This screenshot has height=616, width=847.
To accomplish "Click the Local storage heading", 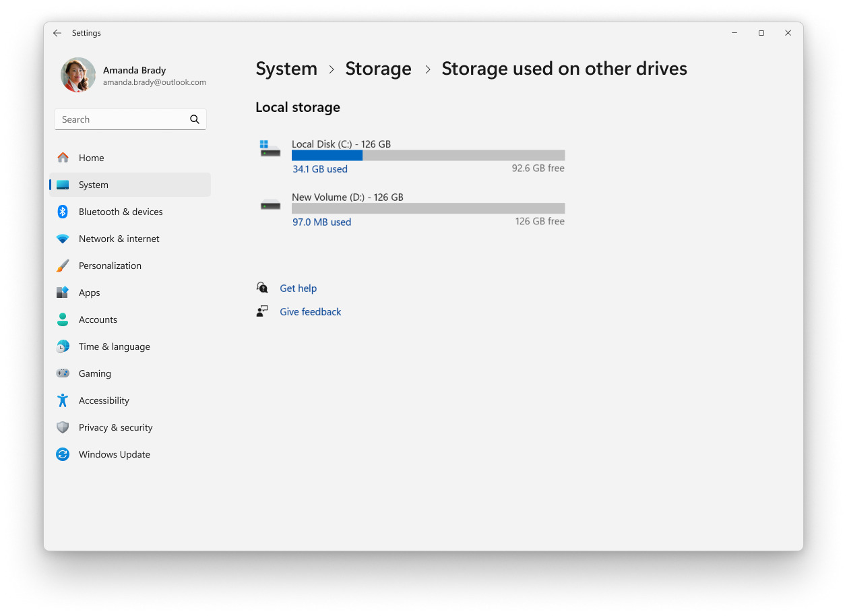I will pyautogui.click(x=298, y=107).
